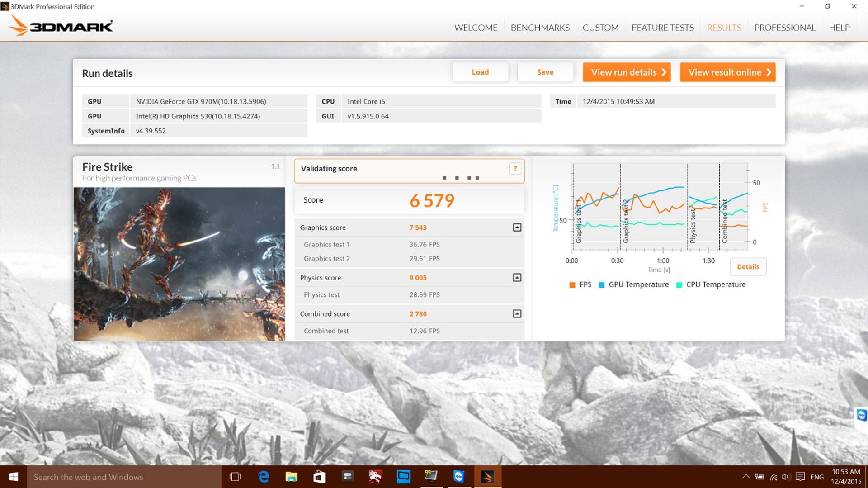Viewport: 868px width, 488px height.
Task: Launch Microsoft Edge from taskbar
Action: tap(264, 477)
